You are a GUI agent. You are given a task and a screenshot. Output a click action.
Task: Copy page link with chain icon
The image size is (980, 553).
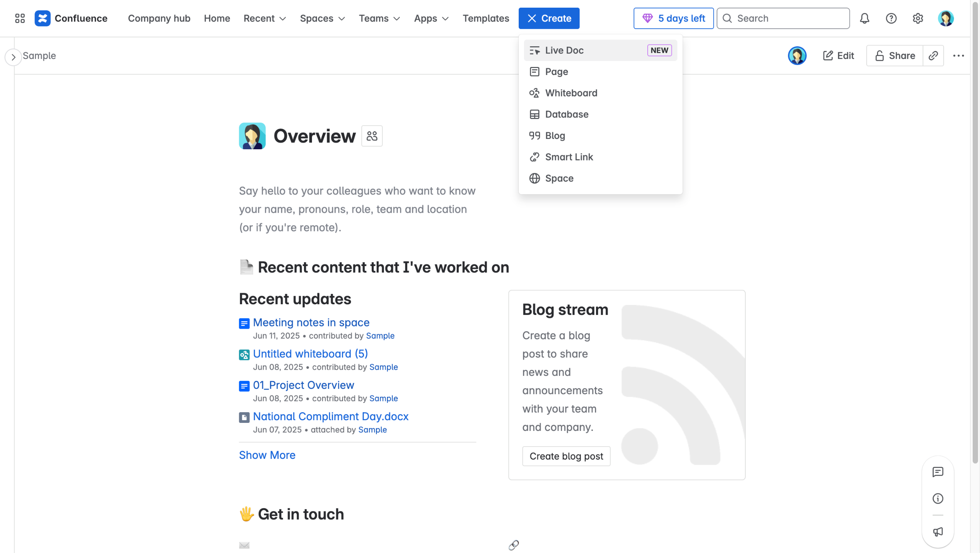(x=933, y=56)
